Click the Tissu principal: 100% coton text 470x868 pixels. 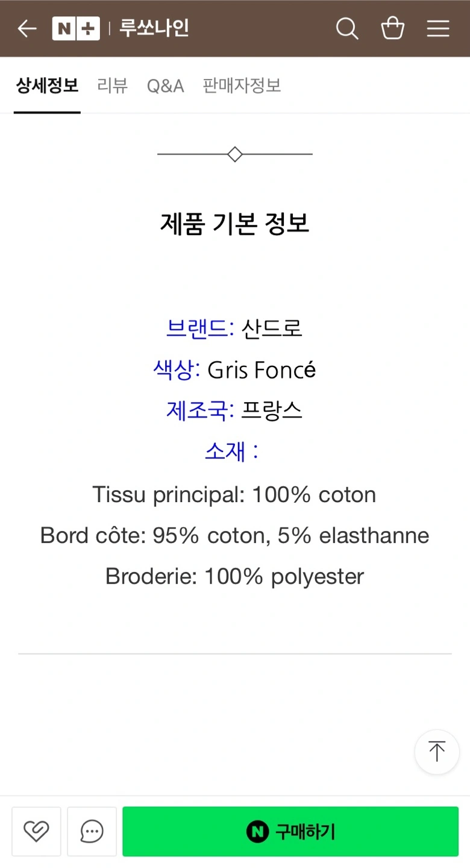point(234,495)
